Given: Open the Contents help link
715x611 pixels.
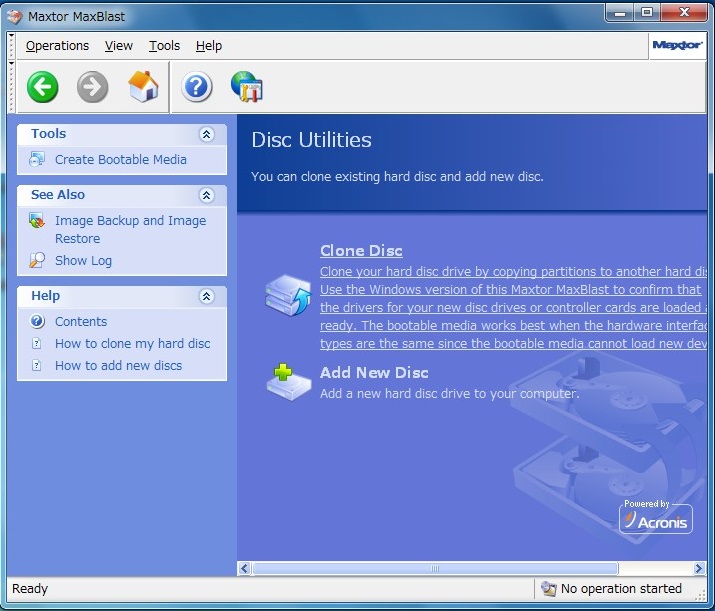Looking at the screenshot, I should click(81, 321).
